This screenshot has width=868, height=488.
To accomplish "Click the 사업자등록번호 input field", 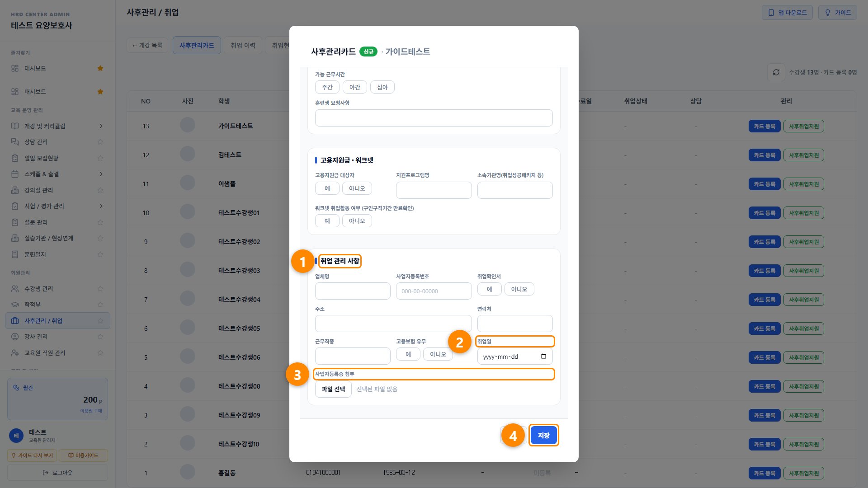I will 434,291.
